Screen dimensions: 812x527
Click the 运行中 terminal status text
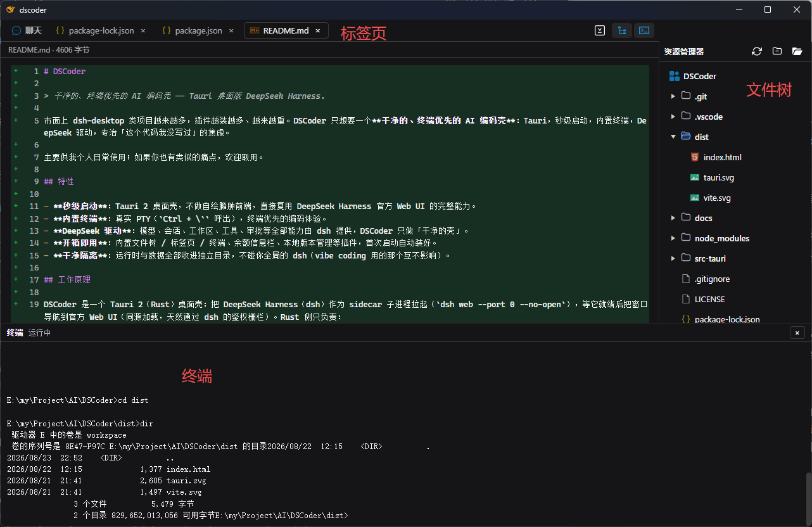pos(39,333)
